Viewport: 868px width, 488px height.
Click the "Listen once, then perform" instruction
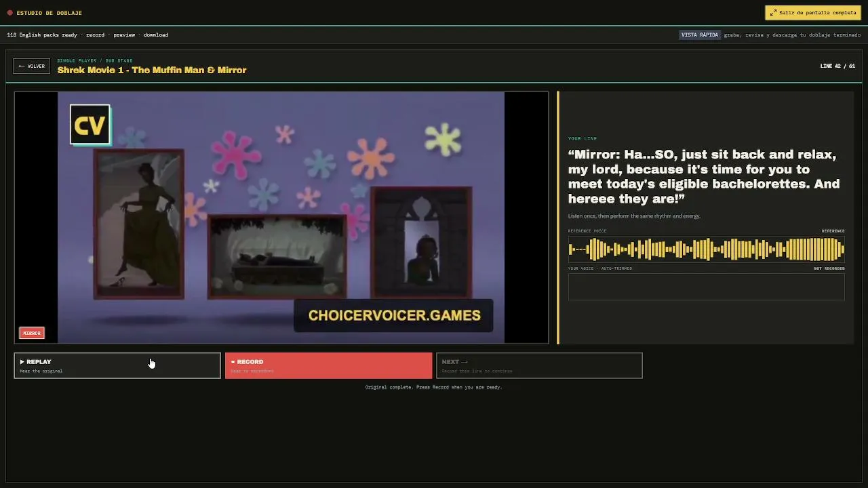pyautogui.click(x=634, y=216)
